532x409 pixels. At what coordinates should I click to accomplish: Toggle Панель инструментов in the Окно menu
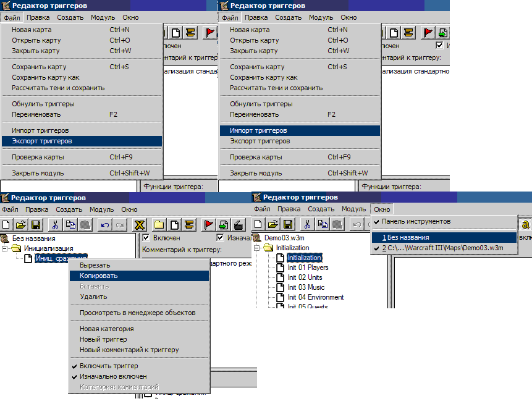click(416, 221)
